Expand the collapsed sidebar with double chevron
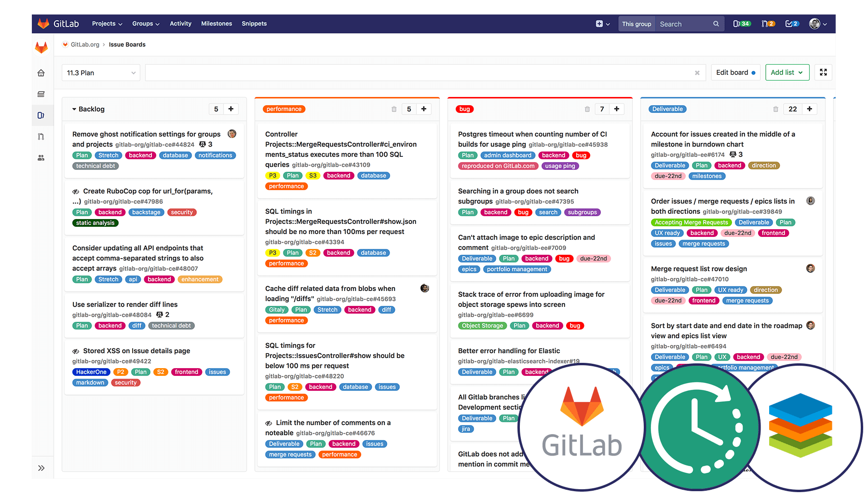The width and height of the screenshot is (868, 496). 41,468
